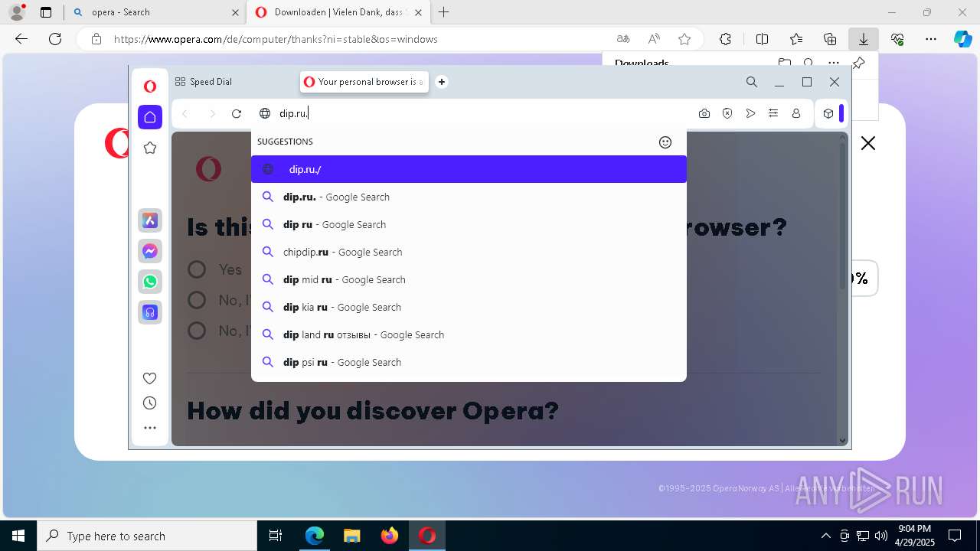Open Messenger in Opera sidebar
The image size is (980, 551).
[150, 251]
